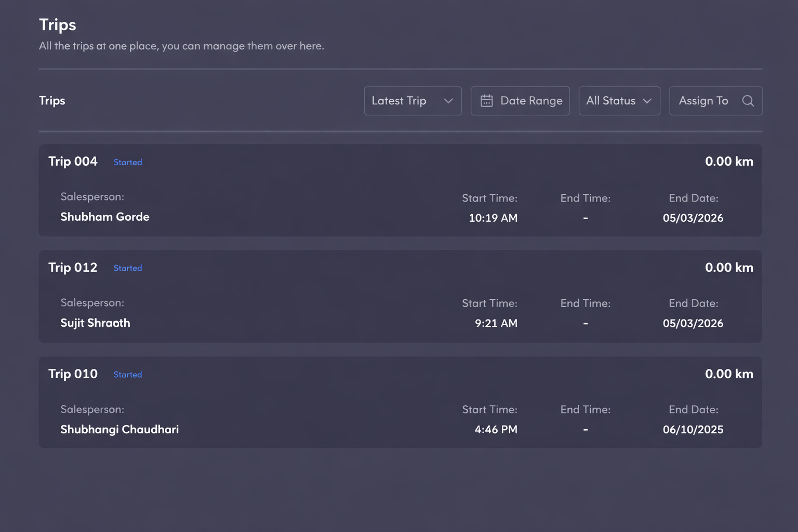Viewport: 798px width, 532px height.
Task: Click the Trips page heading
Action: [58, 25]
